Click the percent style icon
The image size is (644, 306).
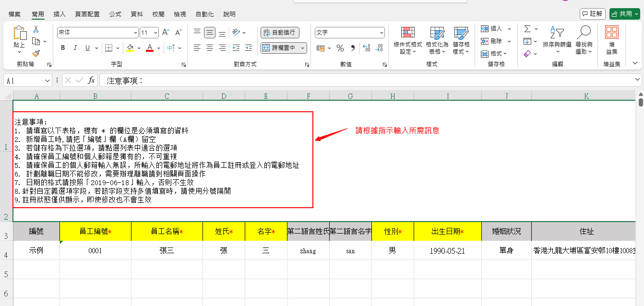click(340, 48)
